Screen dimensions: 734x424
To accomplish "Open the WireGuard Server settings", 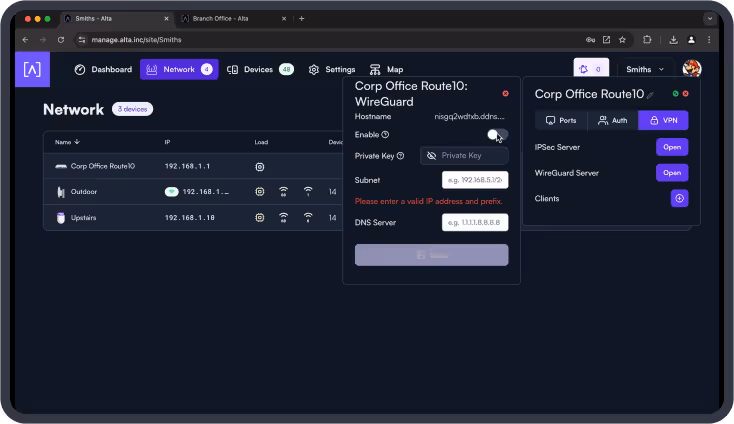I will (x=672, y=173).
